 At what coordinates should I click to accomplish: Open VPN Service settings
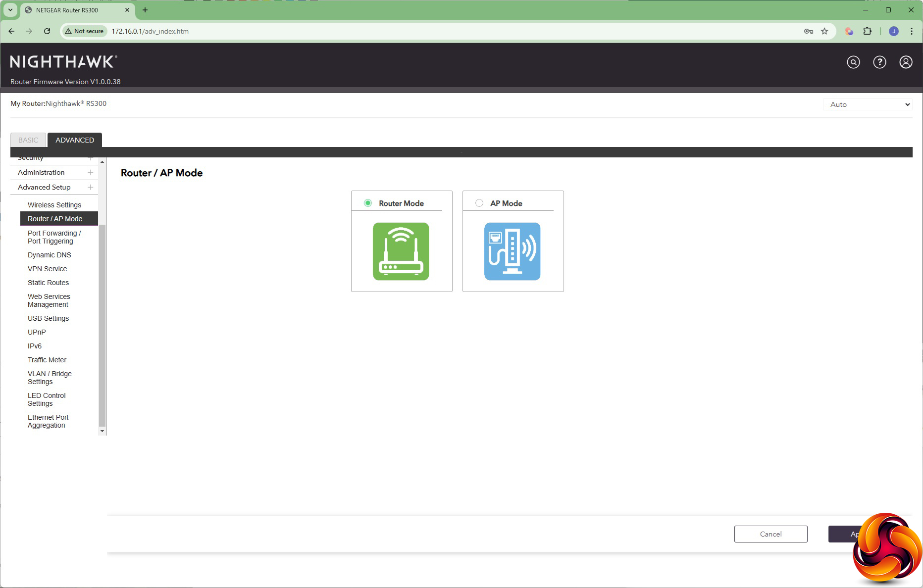click(47, 269)
